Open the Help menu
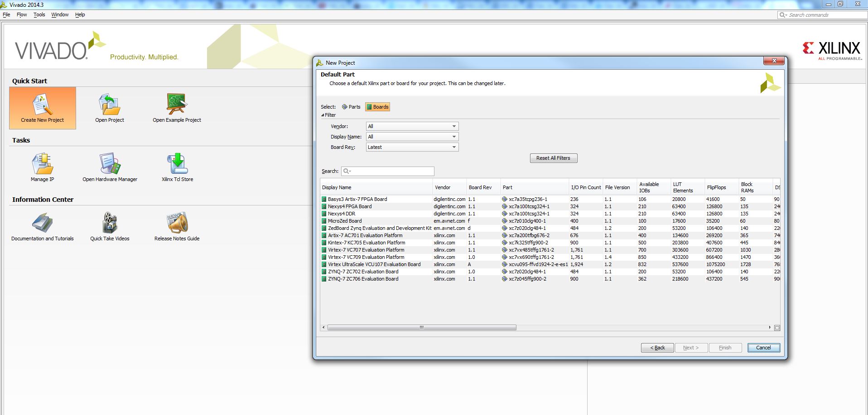Image resolution: width=868 pixels, height=415 pixels. click(x=80, y=14)
